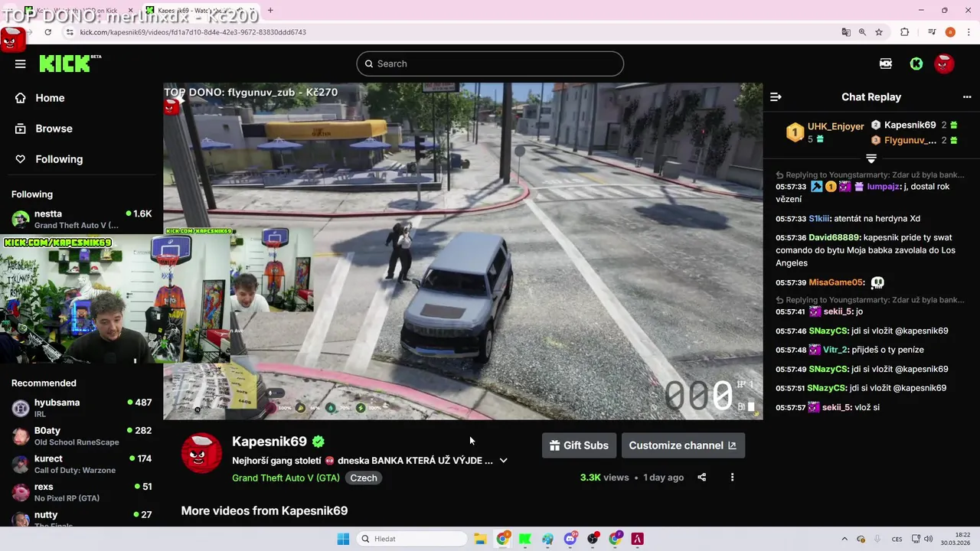The width and height of the screenshot is (980, 551).
Task: Open OBS Studio from taskbar
Action: [x=593, y=539]
